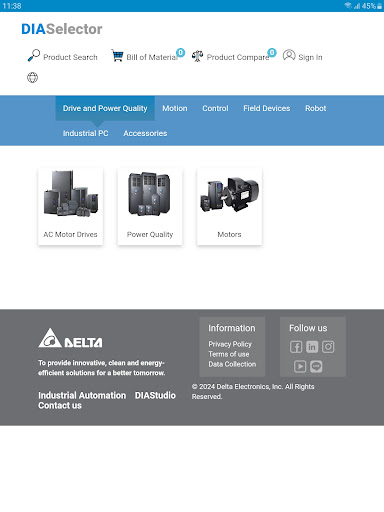
Task: Open the Field Devices tab
Action: (x=267, y=108)
